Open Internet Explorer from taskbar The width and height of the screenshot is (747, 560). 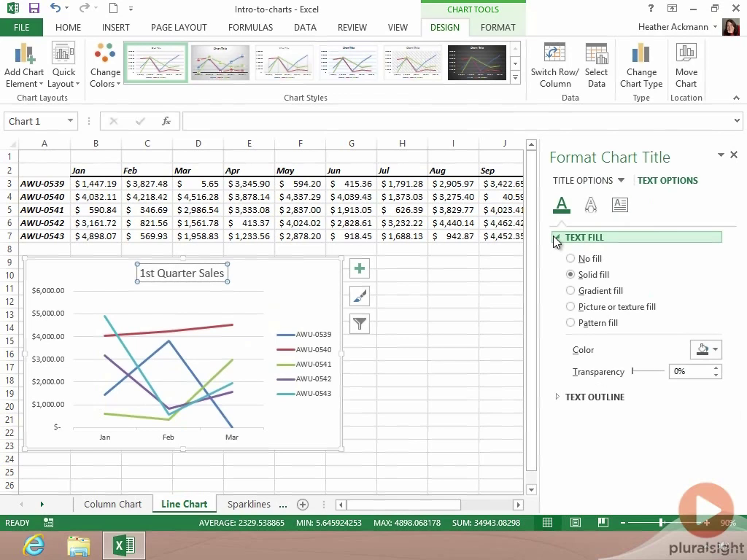[34, 545]
